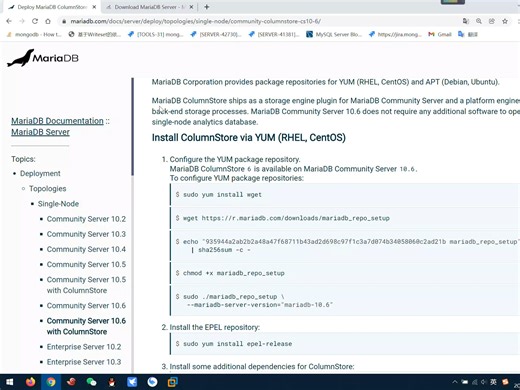Viewport: 520px width, 390px height.
Task: Open Community Server 10.5 sidebar item
Action: tap(86, 264)
